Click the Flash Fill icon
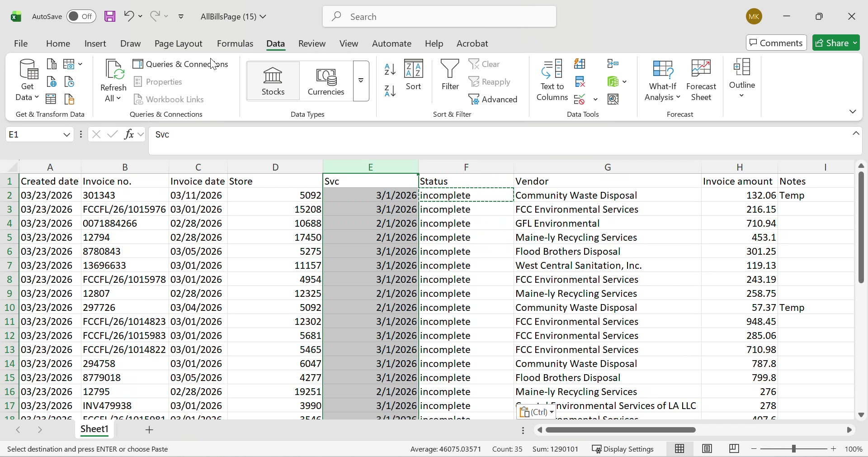The height and width of the screenshot is (457, 868). click(580, 64)
